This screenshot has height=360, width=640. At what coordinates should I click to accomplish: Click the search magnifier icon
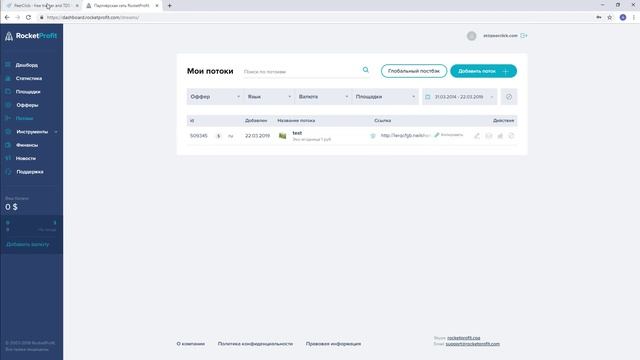point(366,70)
